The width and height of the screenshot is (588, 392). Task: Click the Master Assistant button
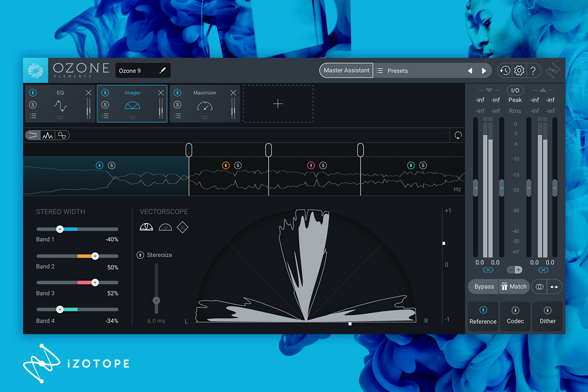(346, 71)
